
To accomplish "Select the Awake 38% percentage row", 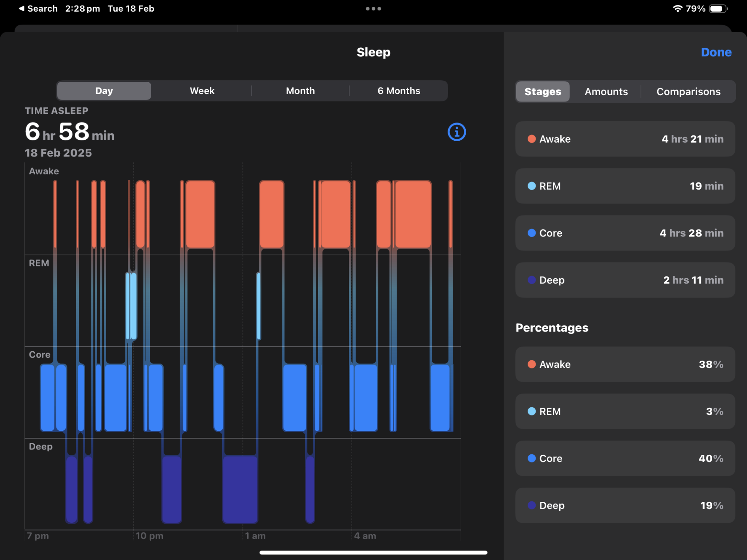I will pos(625,364).
